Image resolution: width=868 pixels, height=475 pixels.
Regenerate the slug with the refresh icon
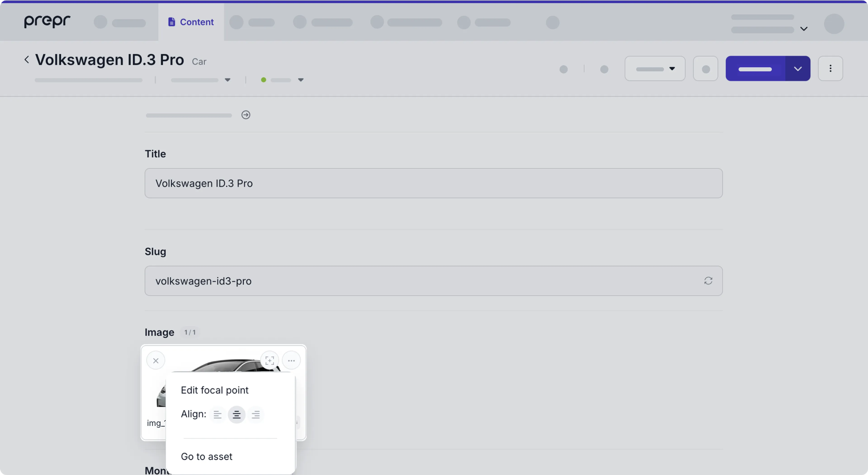click(x=708, y=280)
